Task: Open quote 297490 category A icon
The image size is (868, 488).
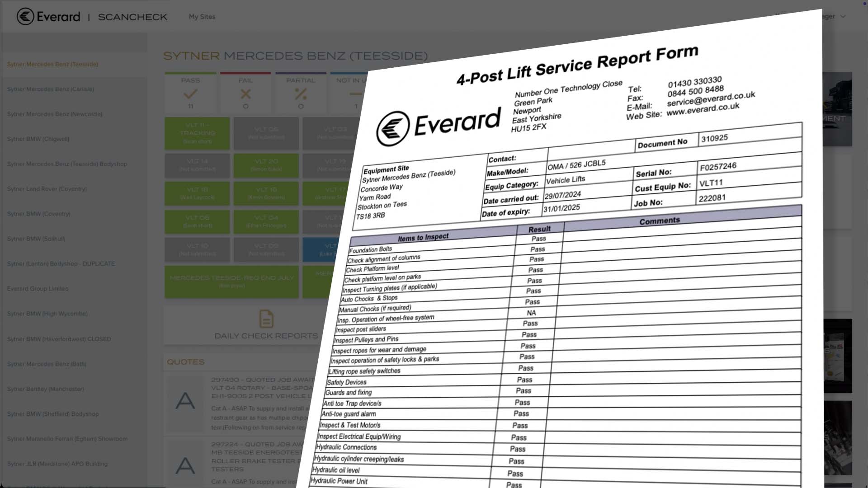Action: (185, 401)
